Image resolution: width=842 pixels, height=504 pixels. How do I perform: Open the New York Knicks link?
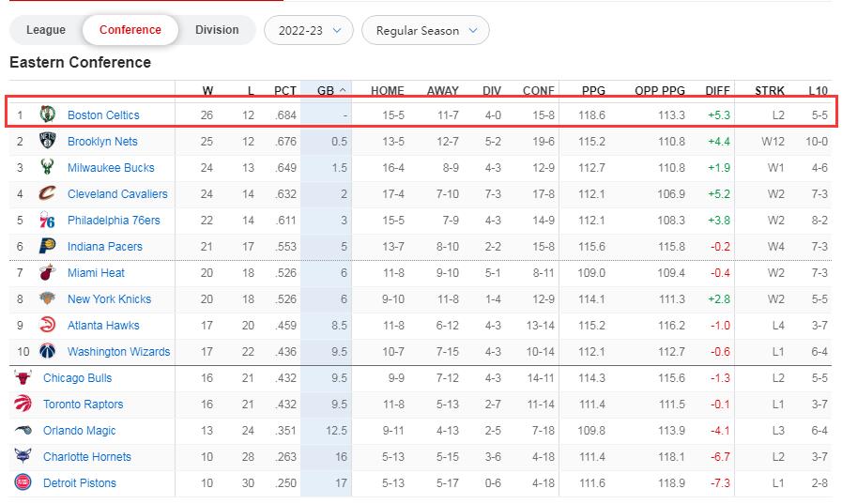click(109, 299)
